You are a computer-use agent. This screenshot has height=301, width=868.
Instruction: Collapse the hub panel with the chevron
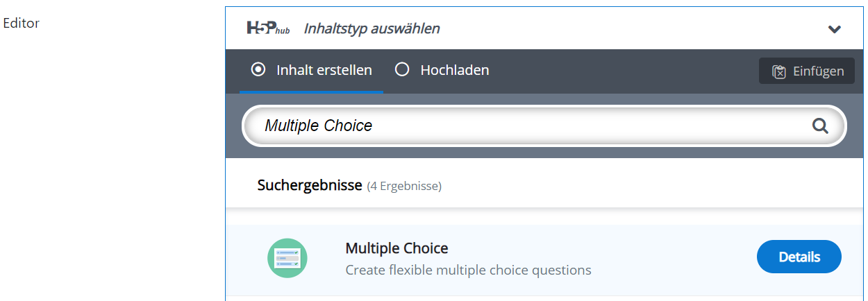click(x=835, y=29)
